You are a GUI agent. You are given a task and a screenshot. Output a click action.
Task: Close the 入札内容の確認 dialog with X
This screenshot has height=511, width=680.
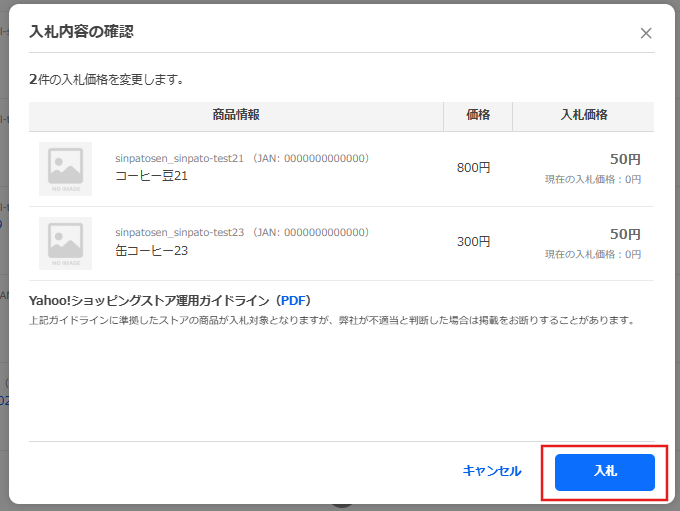[646, 33]
